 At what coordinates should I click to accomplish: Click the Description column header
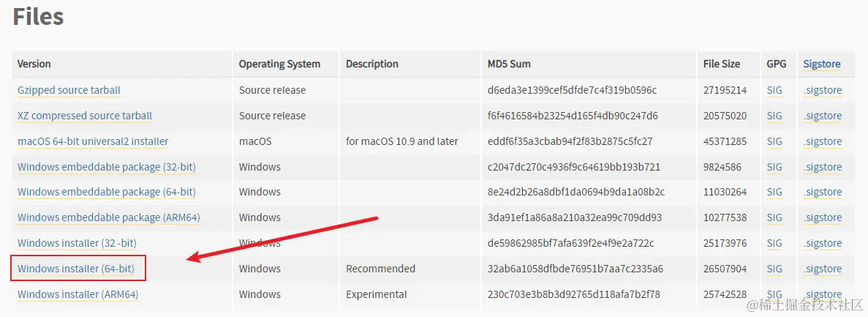[x=372, y=64]
